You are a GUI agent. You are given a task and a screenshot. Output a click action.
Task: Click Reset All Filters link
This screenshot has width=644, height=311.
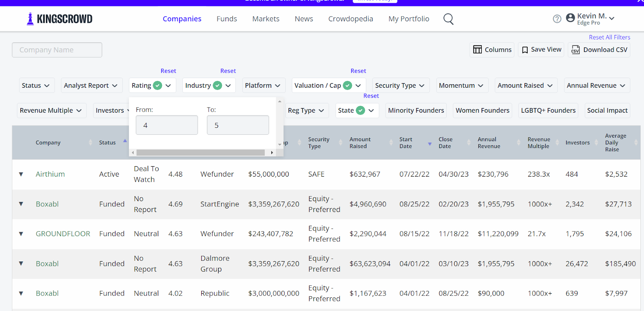[x=609, y=37]
